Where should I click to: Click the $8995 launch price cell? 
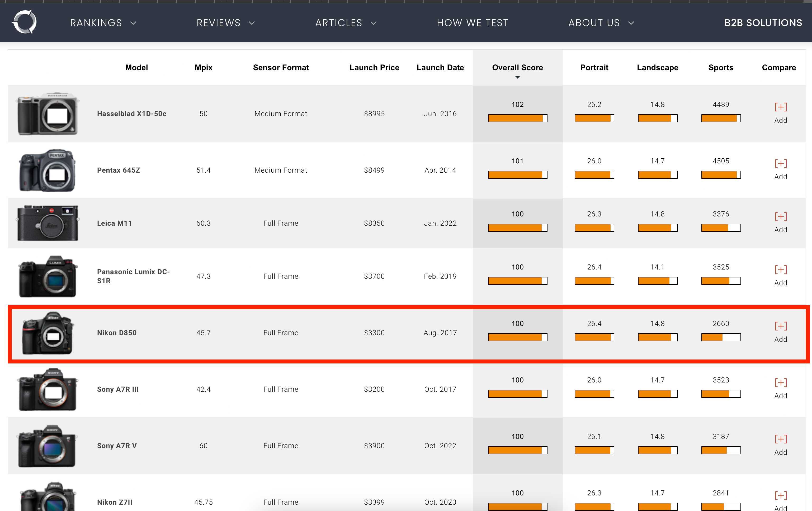tap(374, 113)
